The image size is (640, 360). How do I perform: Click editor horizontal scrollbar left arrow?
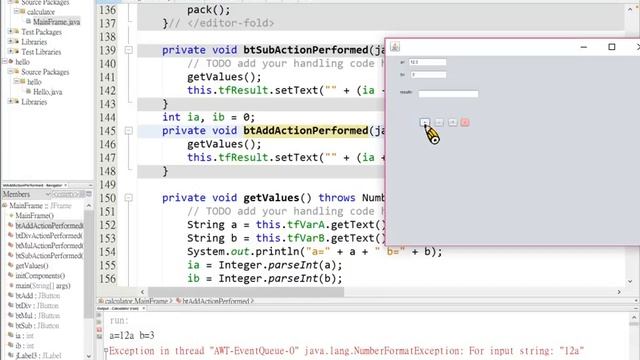(142, 292)
